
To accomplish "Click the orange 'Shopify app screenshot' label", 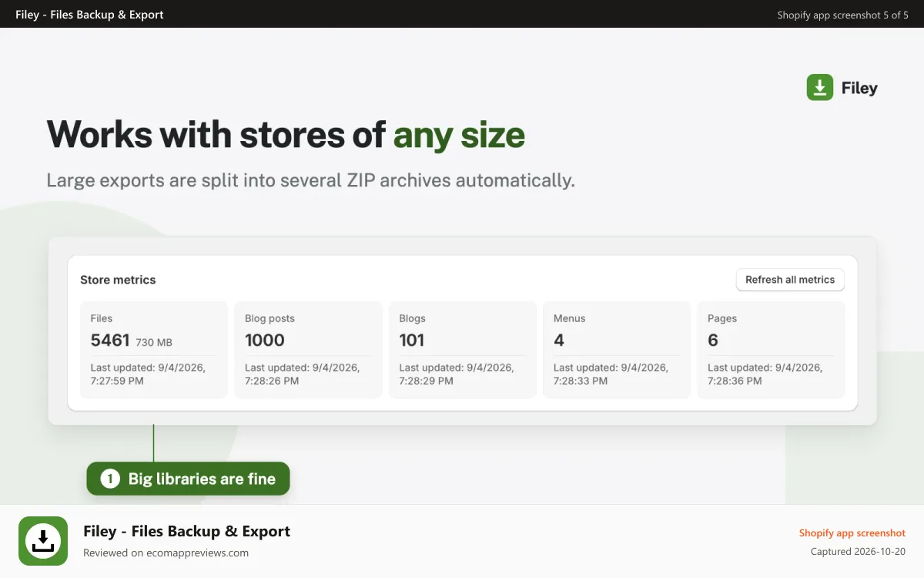I will [852, 533].
